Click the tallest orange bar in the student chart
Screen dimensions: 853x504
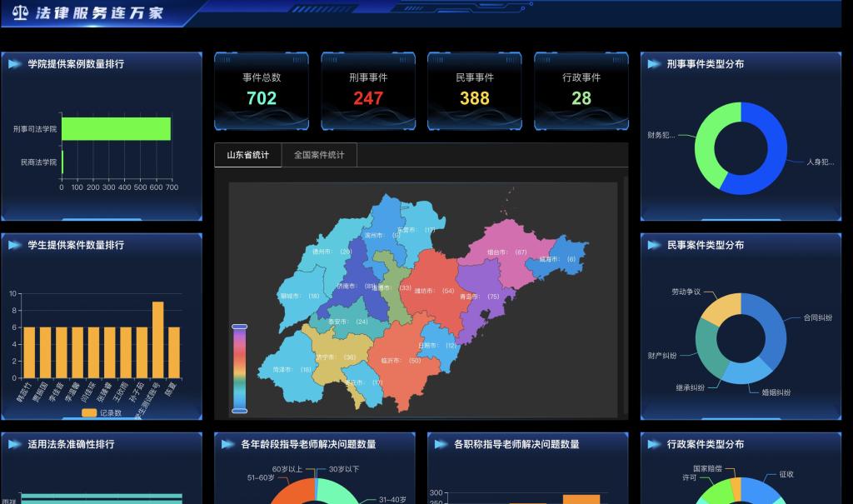coord(157,340)
